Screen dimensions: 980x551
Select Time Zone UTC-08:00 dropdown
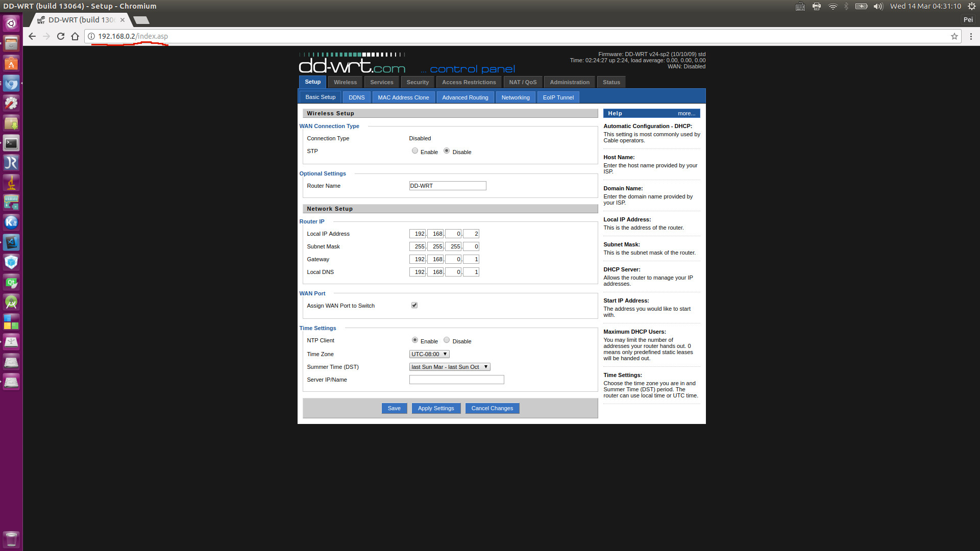point(429,353)
